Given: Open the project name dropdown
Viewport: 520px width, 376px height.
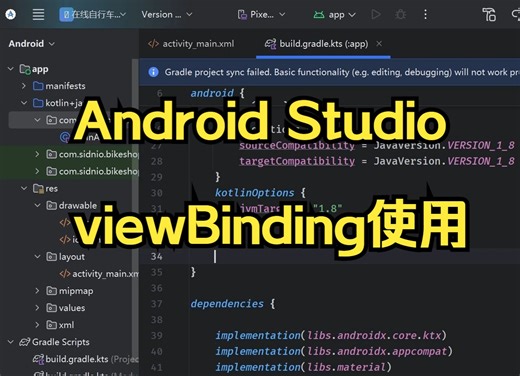Looking at the screenshot, I should point(93,14).
